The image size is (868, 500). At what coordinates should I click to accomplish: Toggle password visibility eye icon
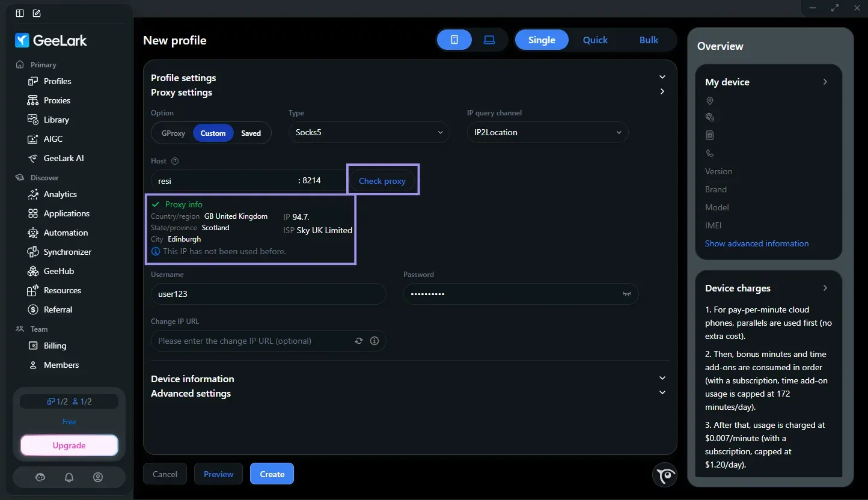[x=627, y=294]
